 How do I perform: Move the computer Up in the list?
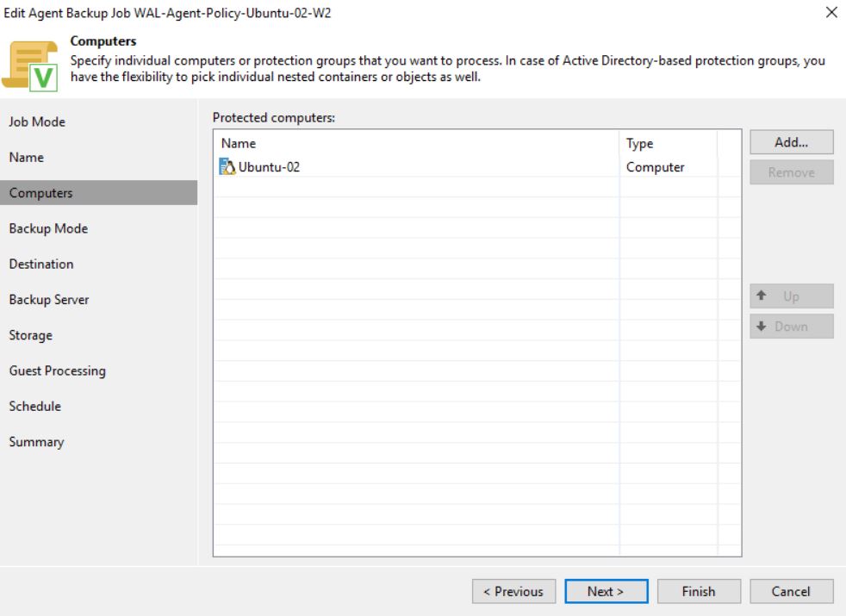(x=792, y=296)
